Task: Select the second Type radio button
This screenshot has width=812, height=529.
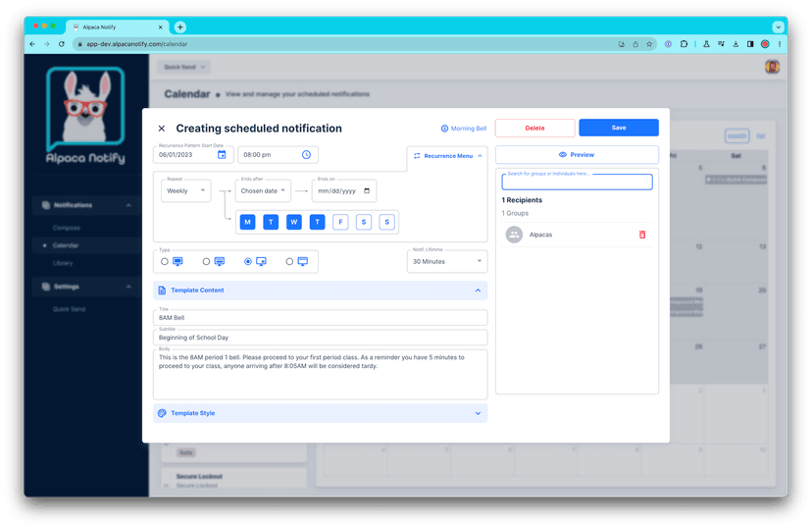Action: coord(206,262)
